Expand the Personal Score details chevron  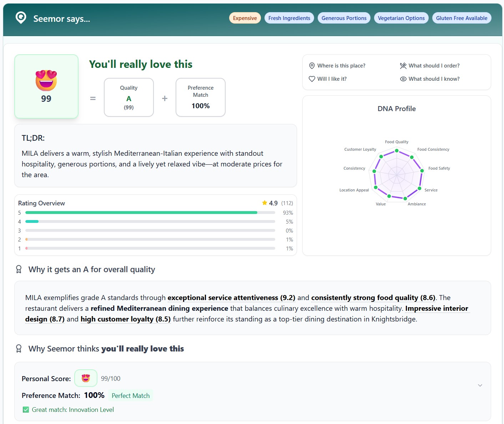[480, 385]
